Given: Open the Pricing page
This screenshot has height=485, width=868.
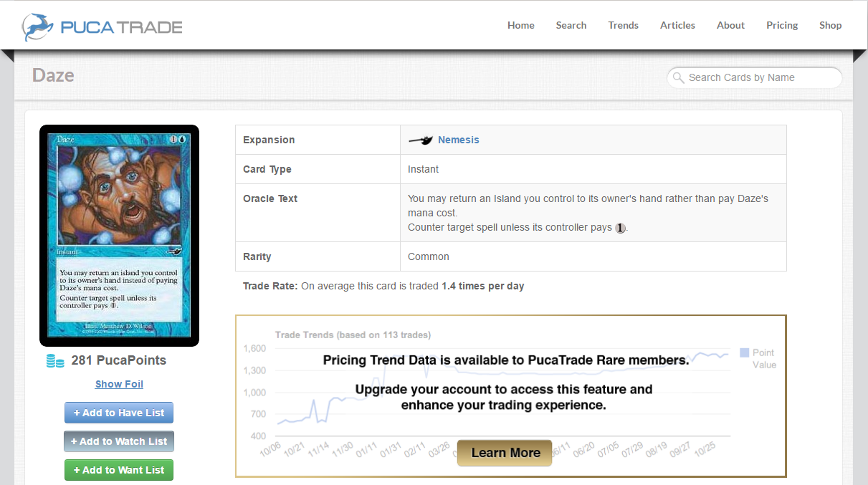Looking at the screenshot, I should (x=782, y=25).
